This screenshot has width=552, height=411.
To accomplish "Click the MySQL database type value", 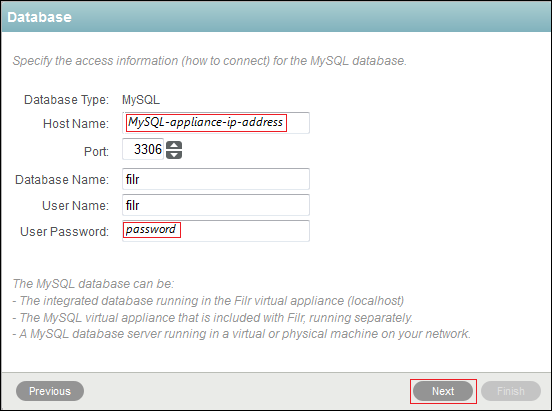I will [x=141, y=100].
